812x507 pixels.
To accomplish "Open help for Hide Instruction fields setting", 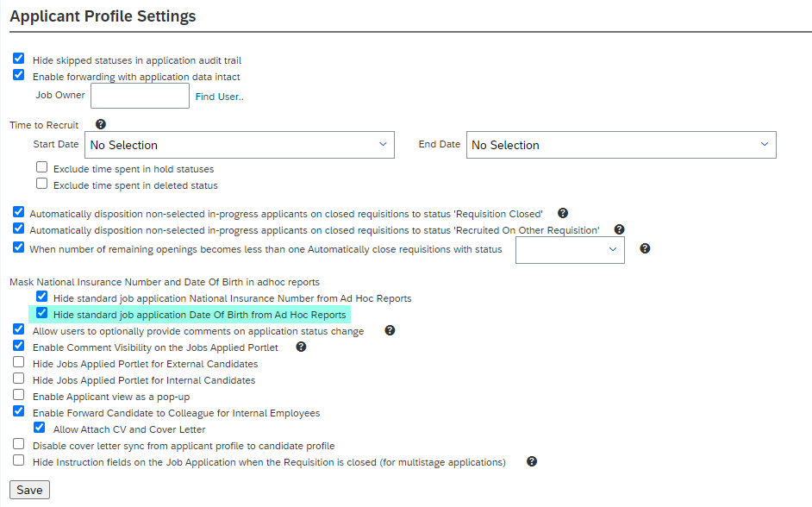I will click(532, 461).
